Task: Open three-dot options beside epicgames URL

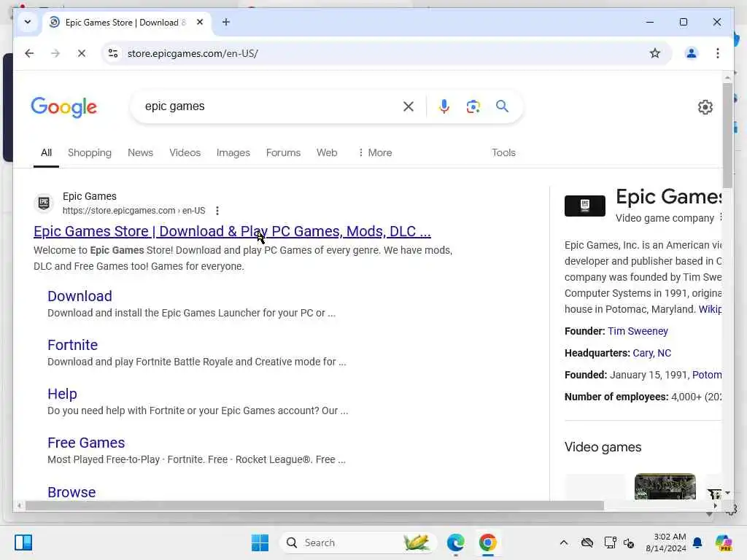Action: click(x=217, y=211)
